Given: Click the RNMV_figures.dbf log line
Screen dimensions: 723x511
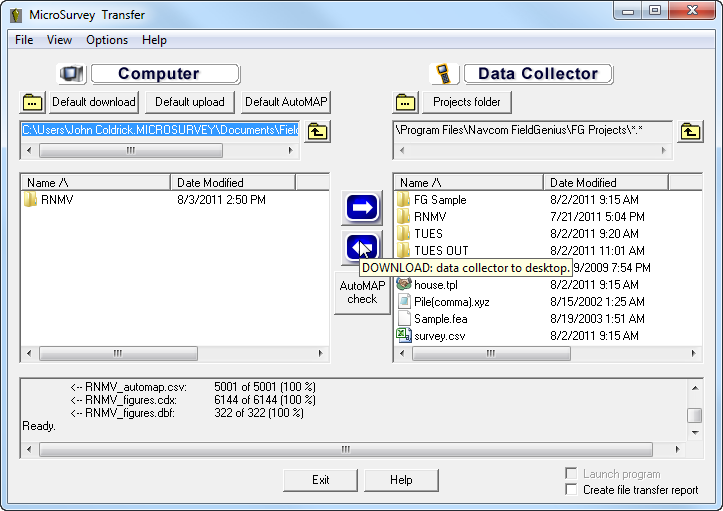Looking at the screenshot, I should (187, 413).
